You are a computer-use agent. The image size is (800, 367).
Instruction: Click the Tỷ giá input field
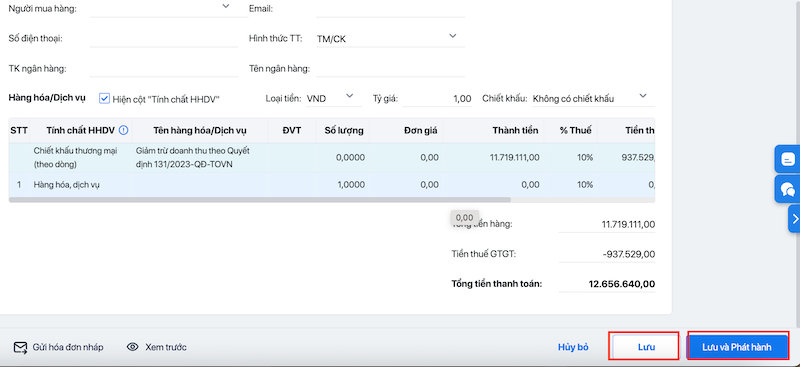coord(438,99)
